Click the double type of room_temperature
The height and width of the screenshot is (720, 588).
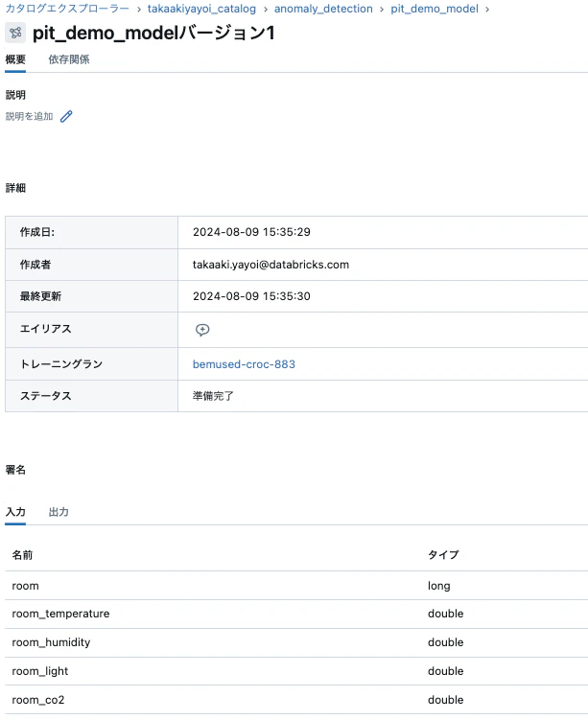[x=446, y=614]
